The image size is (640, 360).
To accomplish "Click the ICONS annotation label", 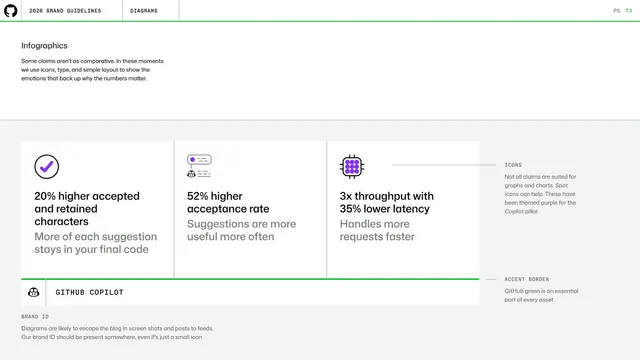I will (513, 165).
